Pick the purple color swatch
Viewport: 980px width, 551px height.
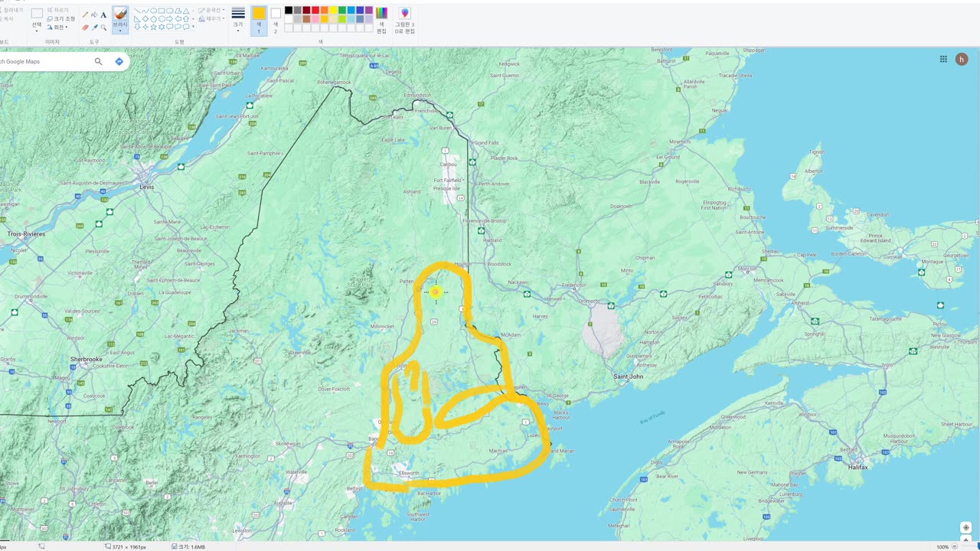[x=369, y=10]
